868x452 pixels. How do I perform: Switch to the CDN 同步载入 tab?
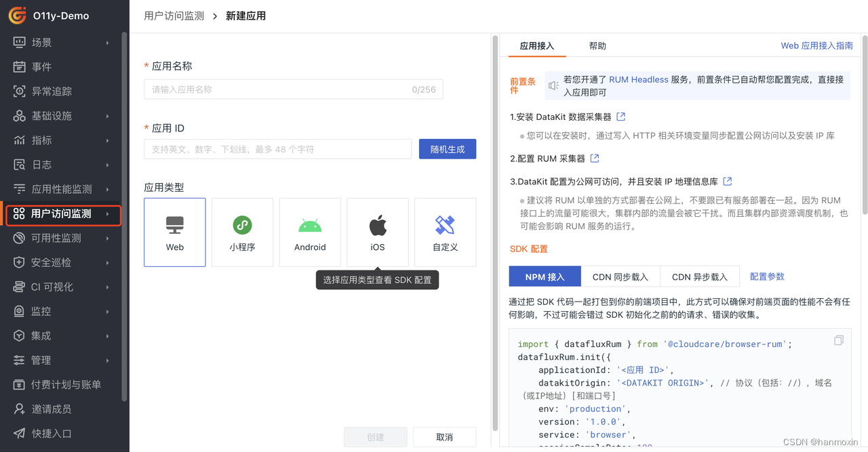point(620,276)
